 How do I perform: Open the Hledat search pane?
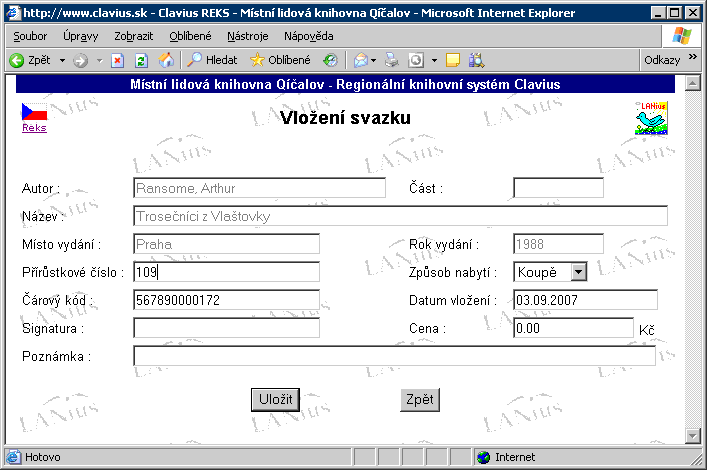(x=212, y=60)
